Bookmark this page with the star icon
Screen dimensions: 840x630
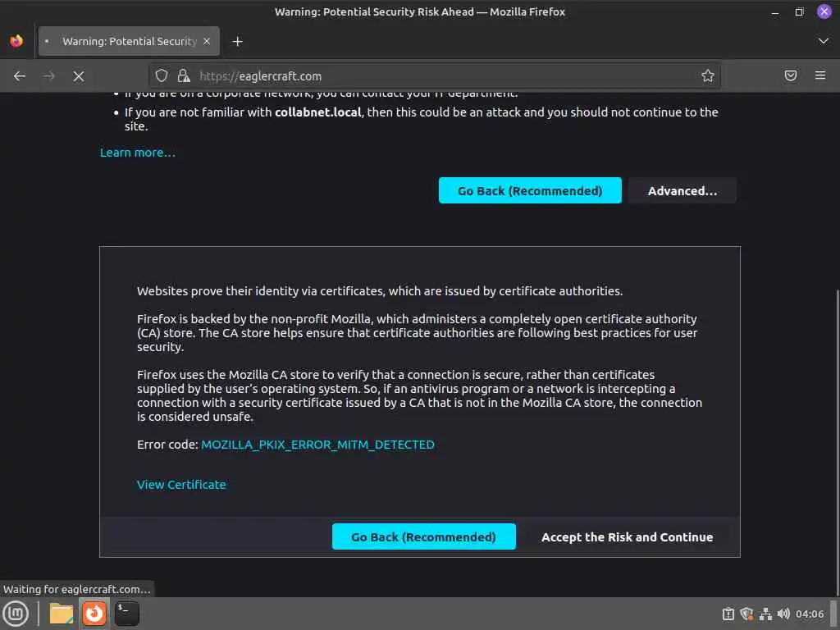click(708, 75)
